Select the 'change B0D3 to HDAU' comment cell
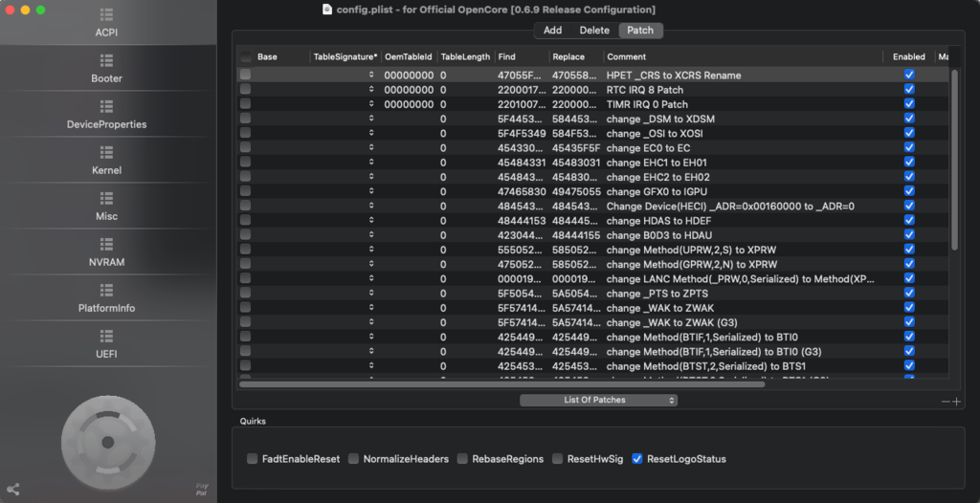 [659, 235]
